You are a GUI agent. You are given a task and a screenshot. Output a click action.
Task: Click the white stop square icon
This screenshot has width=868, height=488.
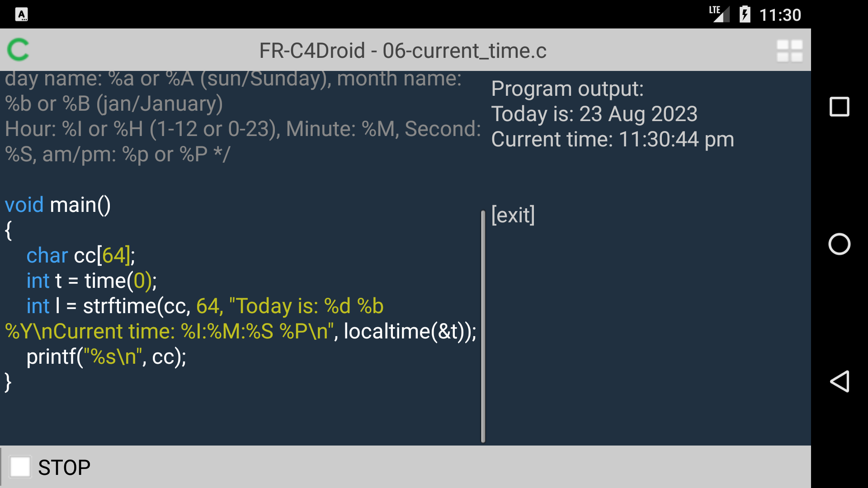(x=20, y=467)
